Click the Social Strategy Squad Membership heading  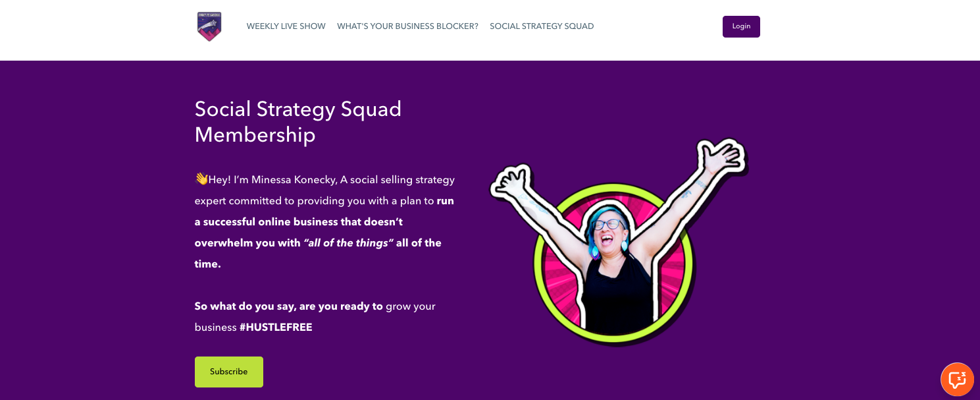coord(297,122)
